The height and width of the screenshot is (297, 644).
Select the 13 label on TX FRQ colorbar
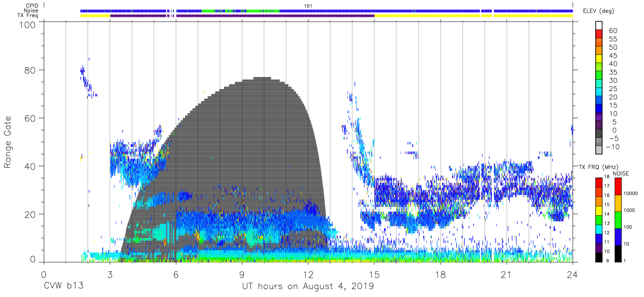[608, 223]
